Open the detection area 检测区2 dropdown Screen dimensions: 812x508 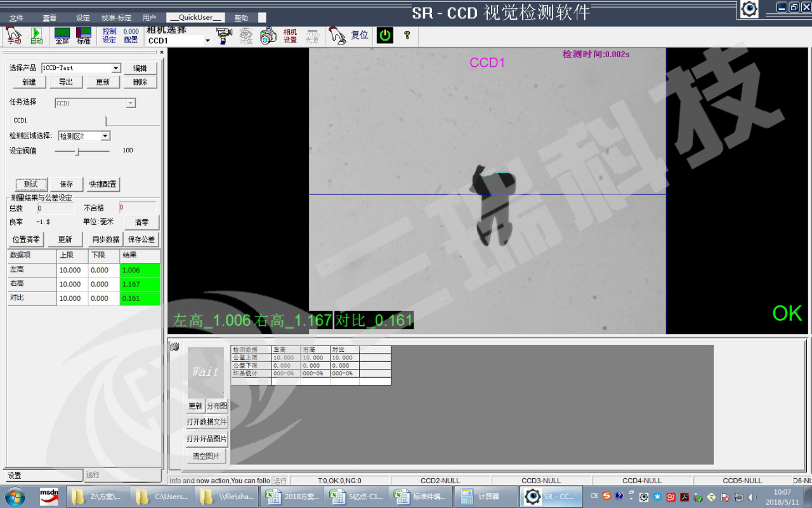(105, 136)
